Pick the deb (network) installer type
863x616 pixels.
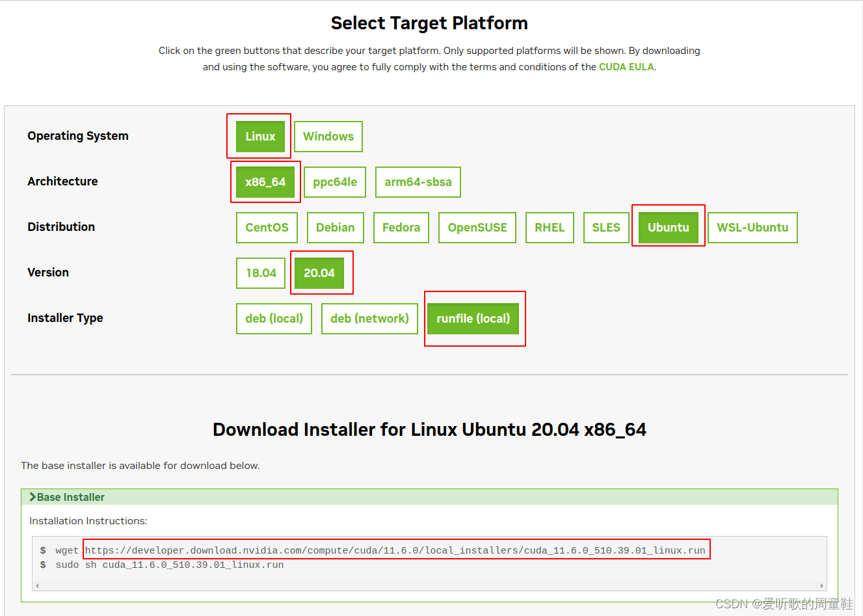[x=369, y=319]
